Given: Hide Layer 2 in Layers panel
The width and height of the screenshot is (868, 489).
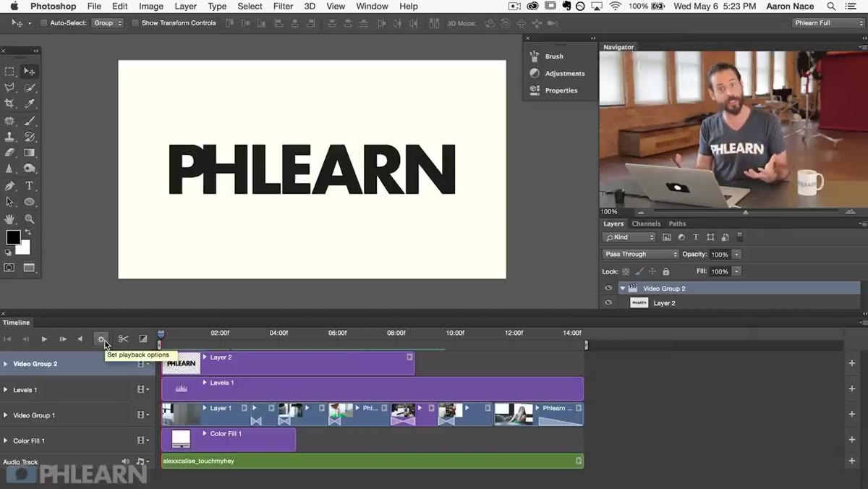Looking at the screenshot, I should click(x=608, y=303).
